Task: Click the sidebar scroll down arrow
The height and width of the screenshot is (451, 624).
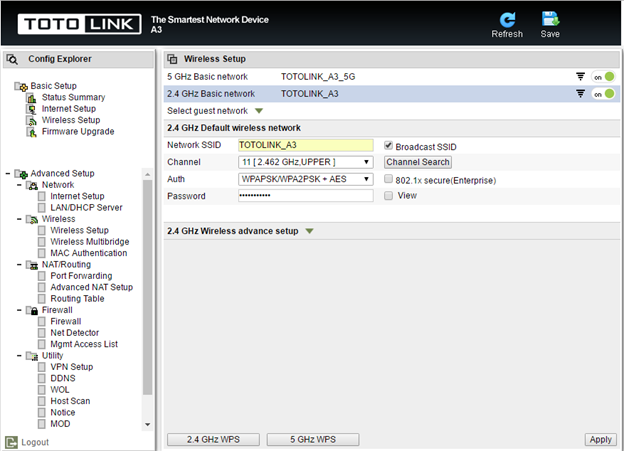Action: click(148, 425)
